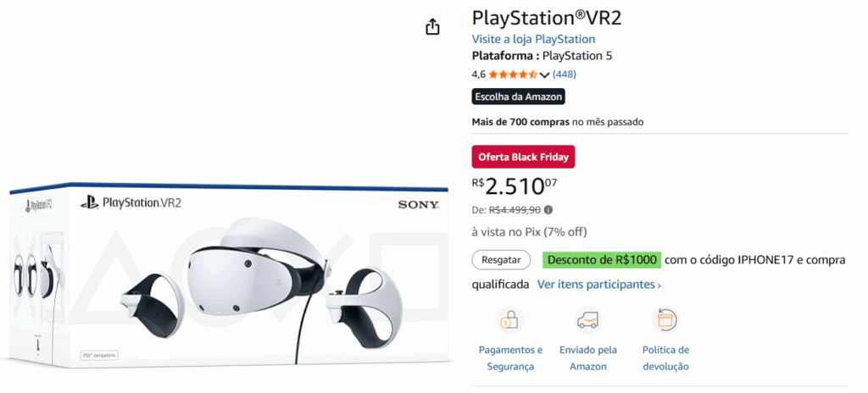This screenshot has height=393, width=868.
Task: Click the Pagamentos e Segurança lock icon
Action: 509,319
